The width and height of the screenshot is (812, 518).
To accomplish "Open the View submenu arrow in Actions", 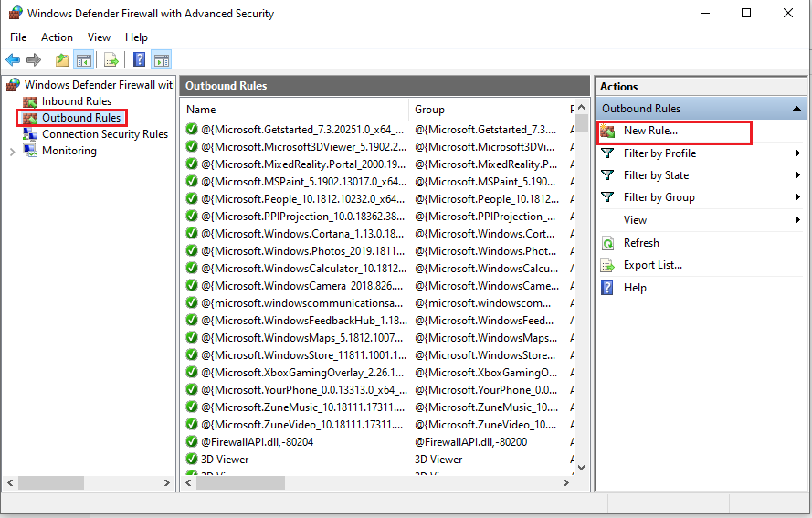I will pyautogui.click(x=797, y=219).
